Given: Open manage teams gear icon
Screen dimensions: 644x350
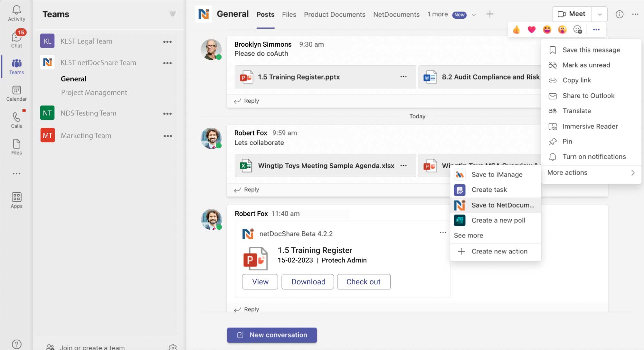Looking at the screenshot, I should click(x=173, y=347).
